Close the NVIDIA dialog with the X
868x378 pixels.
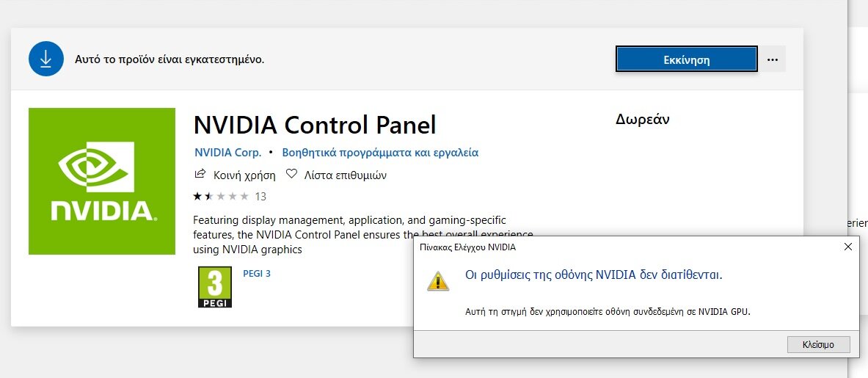point(847,247)
